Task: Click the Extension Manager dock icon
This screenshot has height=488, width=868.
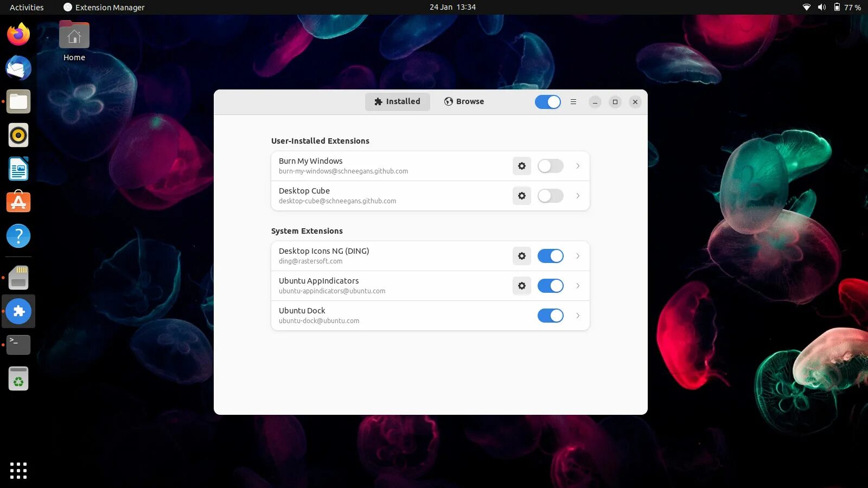Action: point(18,311)
